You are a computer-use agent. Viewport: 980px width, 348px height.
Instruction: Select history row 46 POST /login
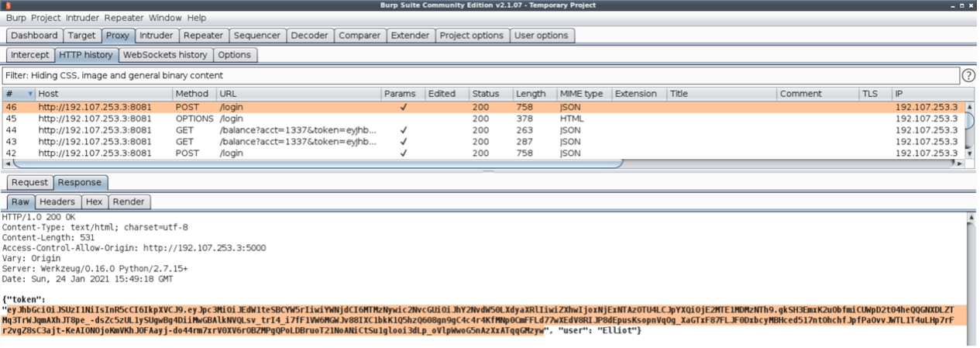tap(483, 107)
